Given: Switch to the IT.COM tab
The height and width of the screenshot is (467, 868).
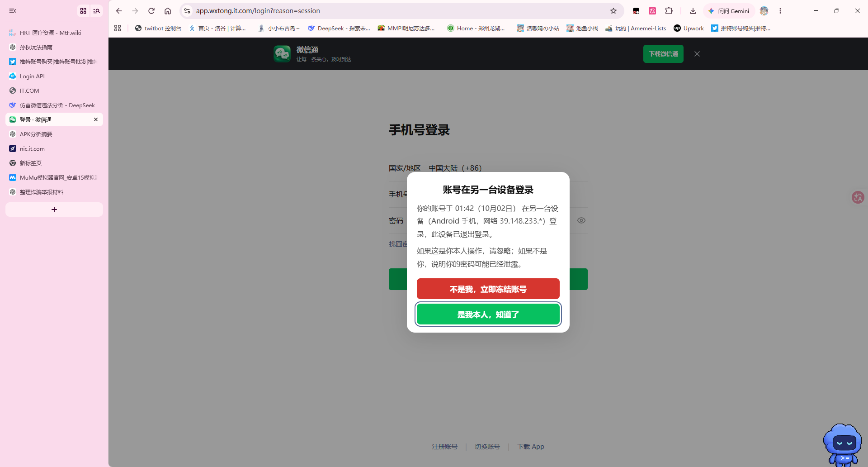Looking at the screenshot, I should [54, 91].
